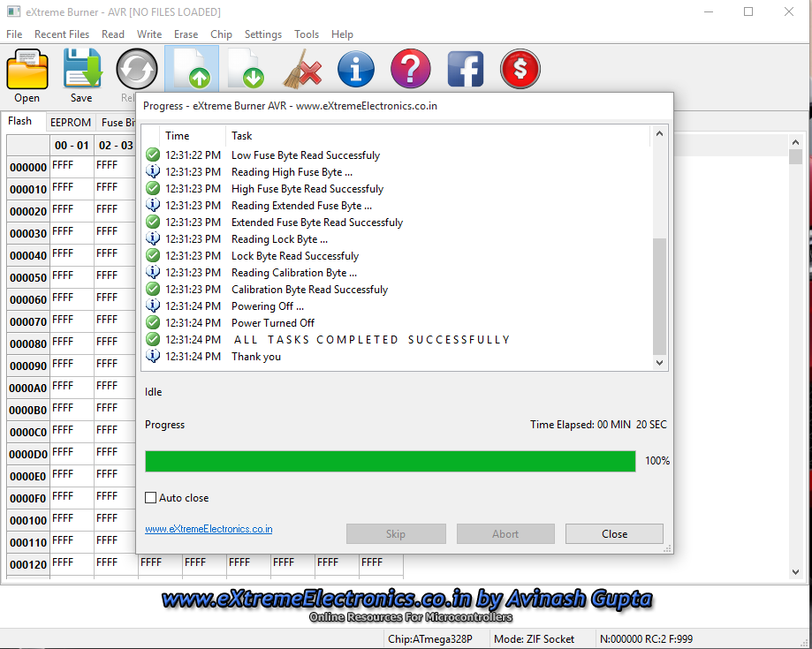Click the N:000000 RC:2 F:999 status entry
Screen dimensions: 812x649
tap(646, 638)
